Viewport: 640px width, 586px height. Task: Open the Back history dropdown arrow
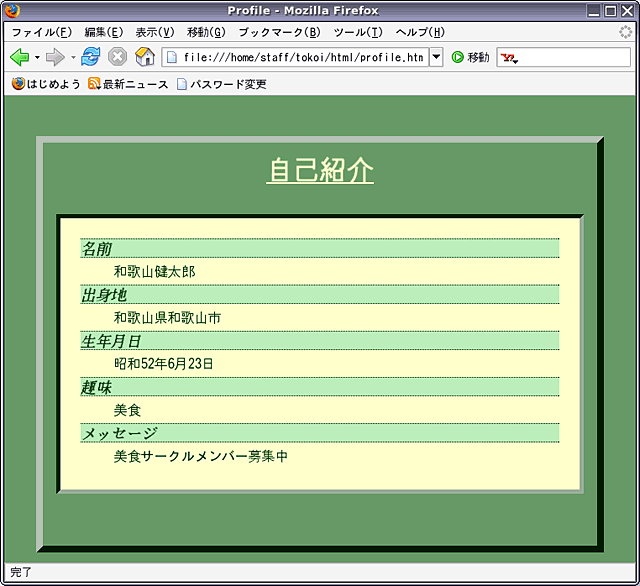point(37,57)
